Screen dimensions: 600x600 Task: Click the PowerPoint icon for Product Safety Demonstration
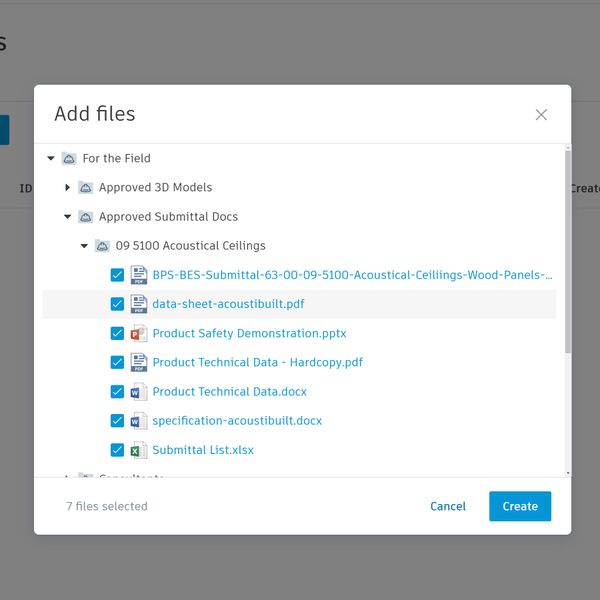coord(138,333)
